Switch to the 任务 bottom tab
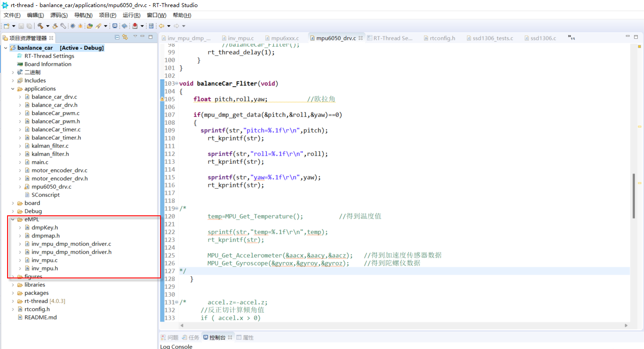 coord(191,337)
